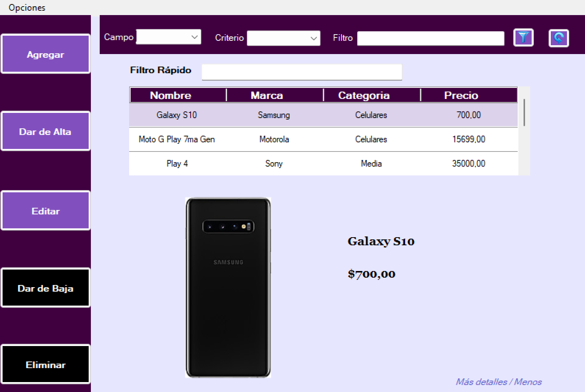Image resolution: width=585 pixels, height=392 pixels.
Task: Click the Más detalles / Menos link
Action: click(x=499, y=382)
